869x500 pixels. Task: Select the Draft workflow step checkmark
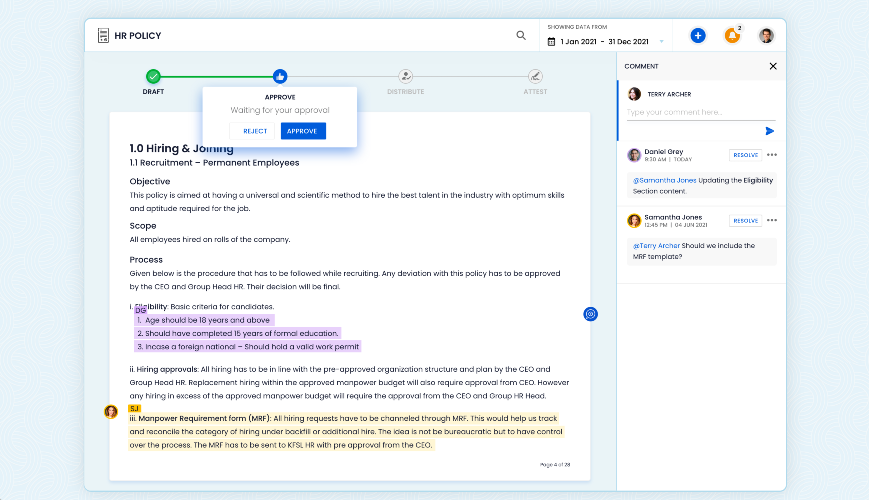click(154, 76)
